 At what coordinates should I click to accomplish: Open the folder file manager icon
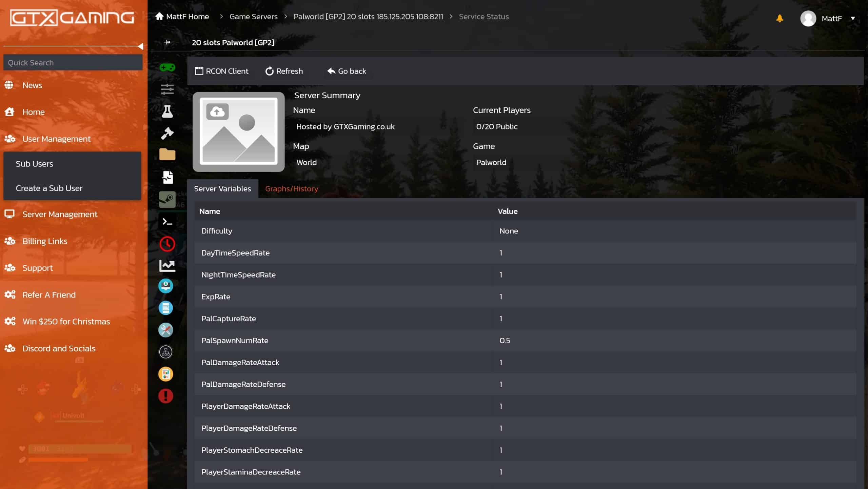(167, 154)
